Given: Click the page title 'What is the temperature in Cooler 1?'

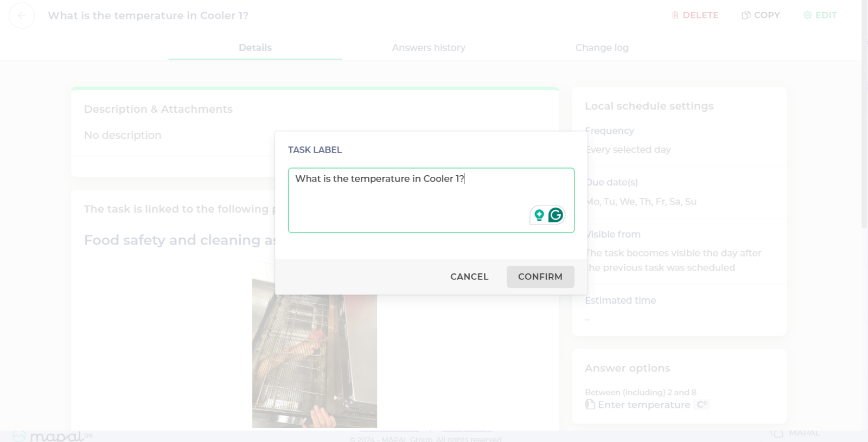Looking at the screenshot, I should (148, 16).
